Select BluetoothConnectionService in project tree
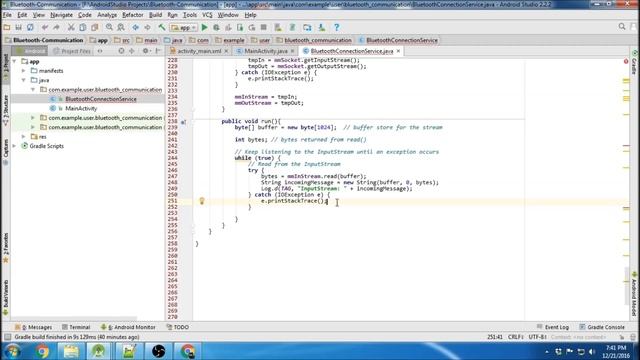Screen dimensions: 640x360 [101, 99]
